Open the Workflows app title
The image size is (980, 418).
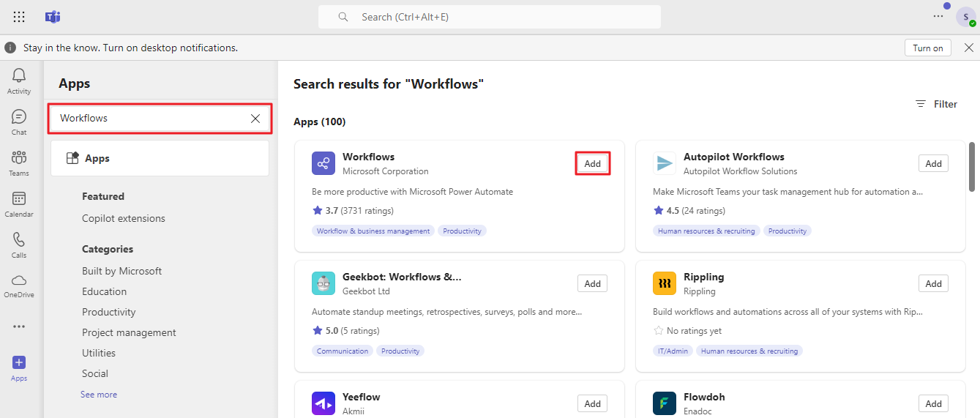(x=368, y=157)
